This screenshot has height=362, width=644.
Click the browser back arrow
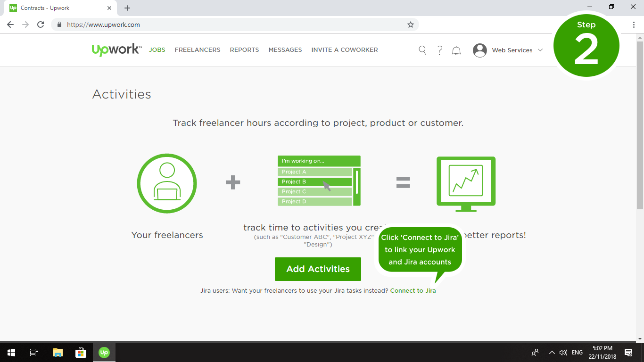10,25
